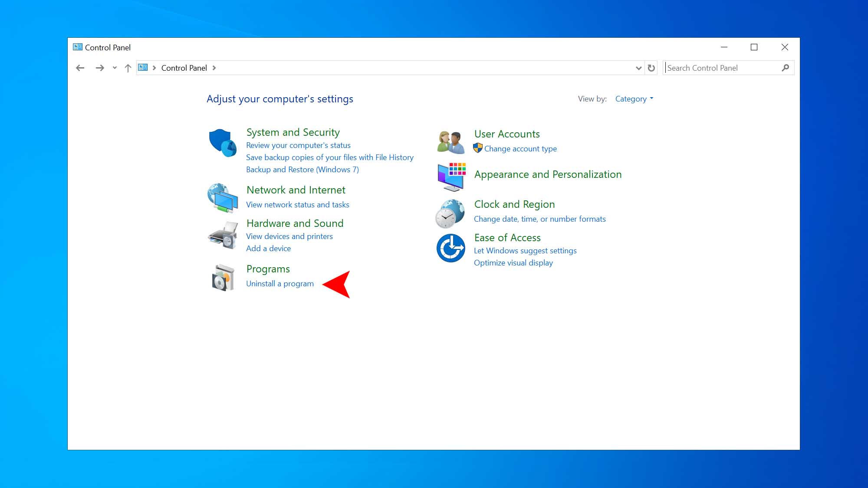The width and height of the screenshot is (868, 488).
Task: Close the Control Panel window
Action: (785, 47)
